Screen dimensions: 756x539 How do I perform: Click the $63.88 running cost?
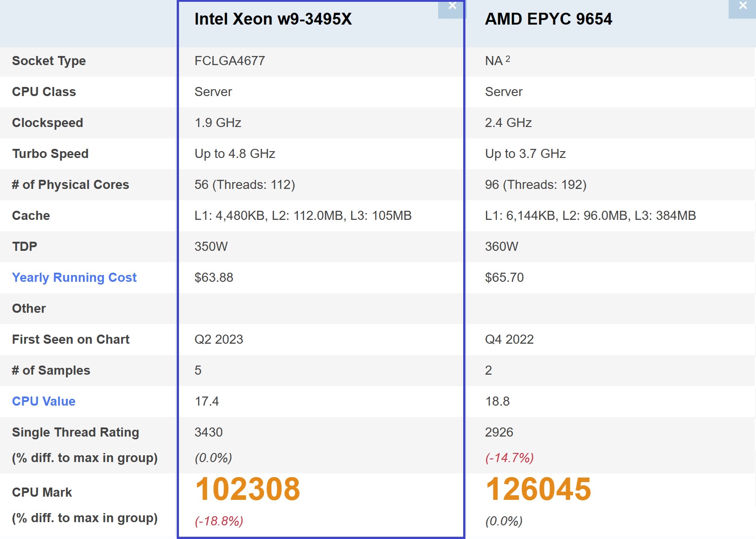coord(214,277)
